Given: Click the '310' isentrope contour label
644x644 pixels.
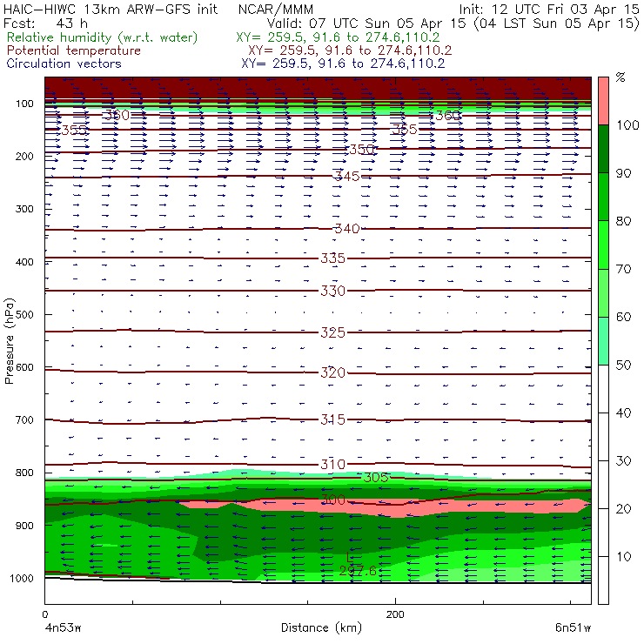Looking at the screenshot, I should 332,464.
